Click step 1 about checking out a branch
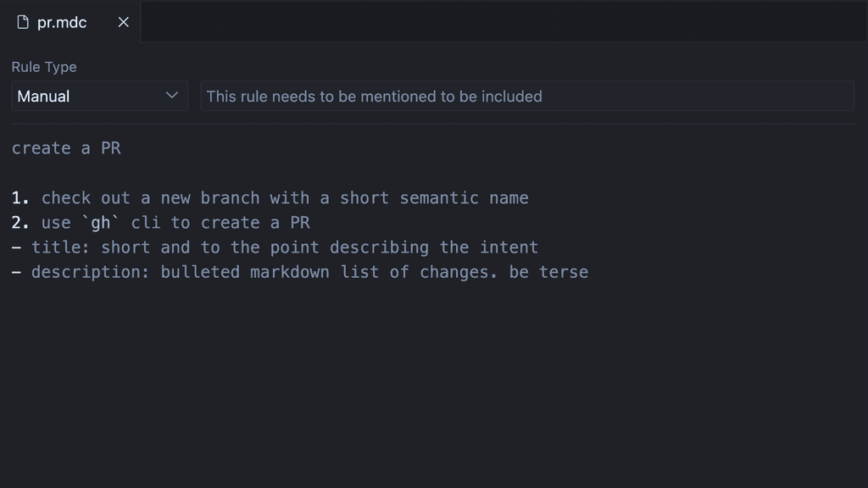This screenshot has width=868, height=488. tap(270, 197)
